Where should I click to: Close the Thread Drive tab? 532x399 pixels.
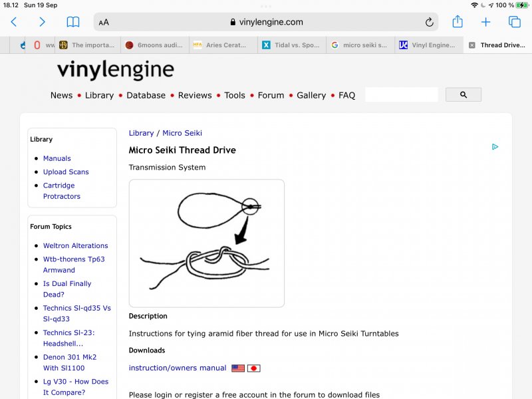472,45
